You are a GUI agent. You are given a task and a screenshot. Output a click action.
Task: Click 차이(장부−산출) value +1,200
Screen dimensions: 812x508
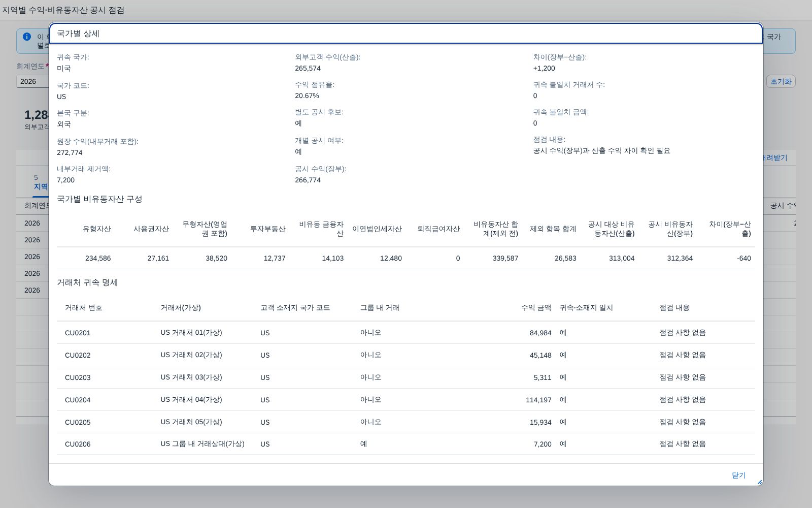click(544, 68)
